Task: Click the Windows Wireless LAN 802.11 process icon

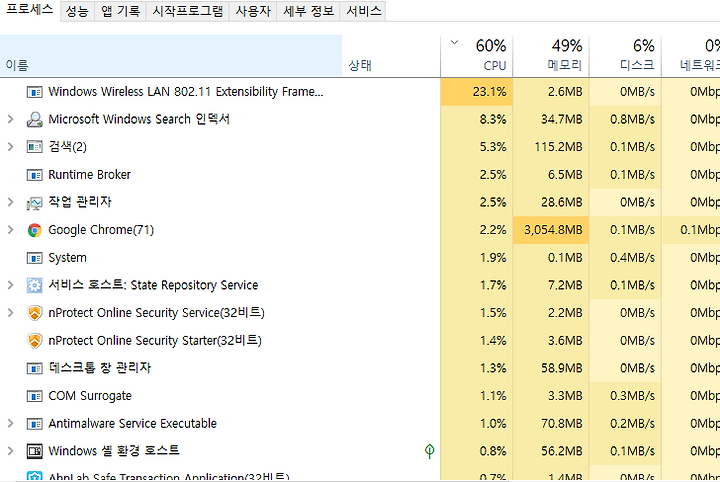Action: (x=34, y=92)
